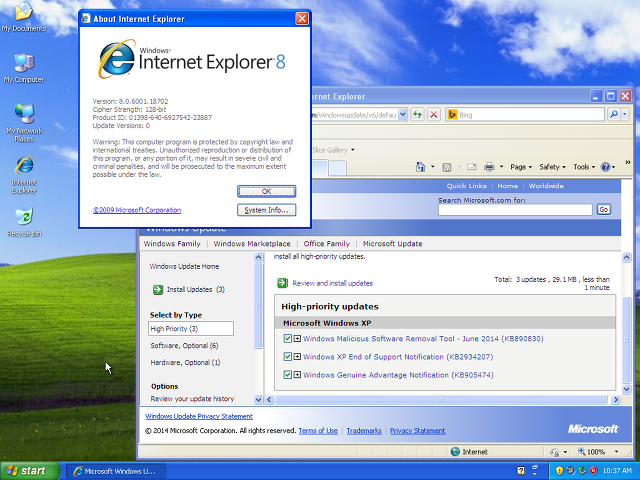
Task: Click Microsoft Windows U... taskbar button
Action: coord(116,471)
